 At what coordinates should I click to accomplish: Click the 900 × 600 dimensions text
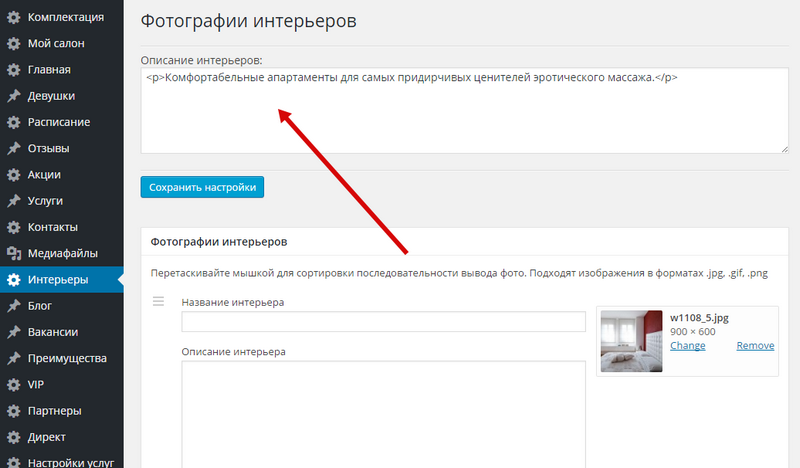point(692,332)
